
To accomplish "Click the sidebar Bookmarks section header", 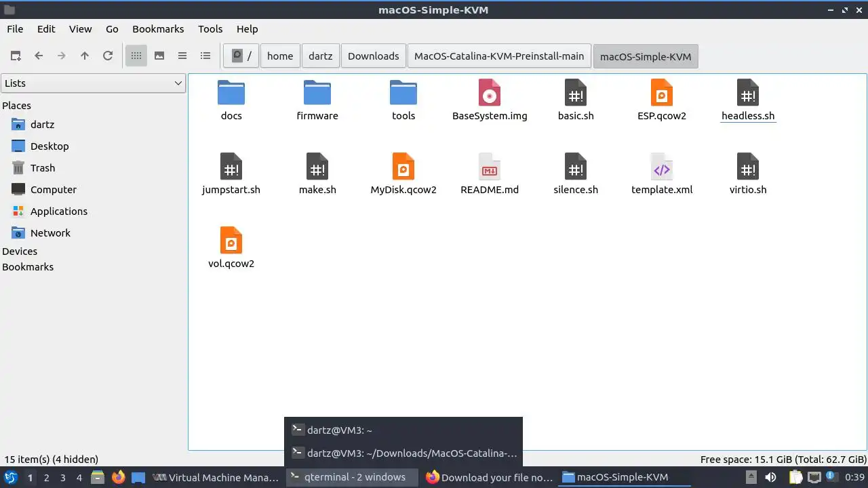I will [x=28, y=267].
